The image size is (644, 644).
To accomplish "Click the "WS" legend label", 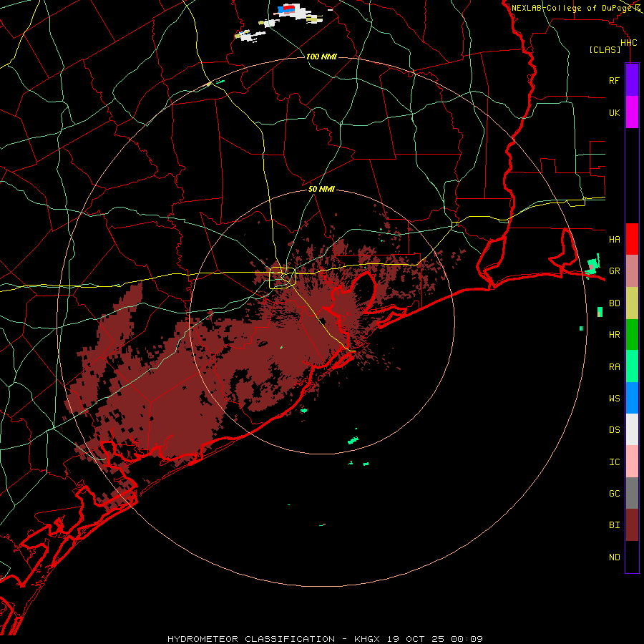I will (x=614, y=398).
